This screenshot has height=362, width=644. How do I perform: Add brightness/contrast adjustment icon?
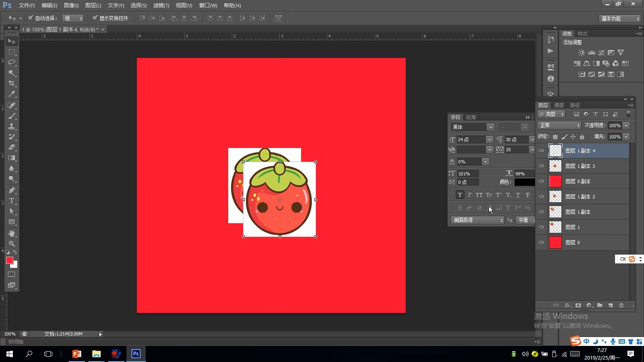[582, 53]
